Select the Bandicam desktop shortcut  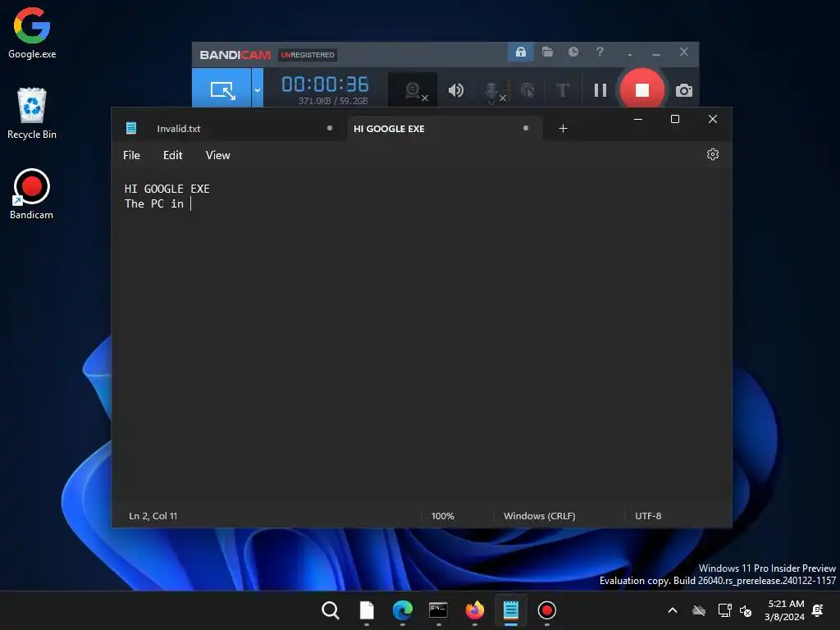point(32,194)
